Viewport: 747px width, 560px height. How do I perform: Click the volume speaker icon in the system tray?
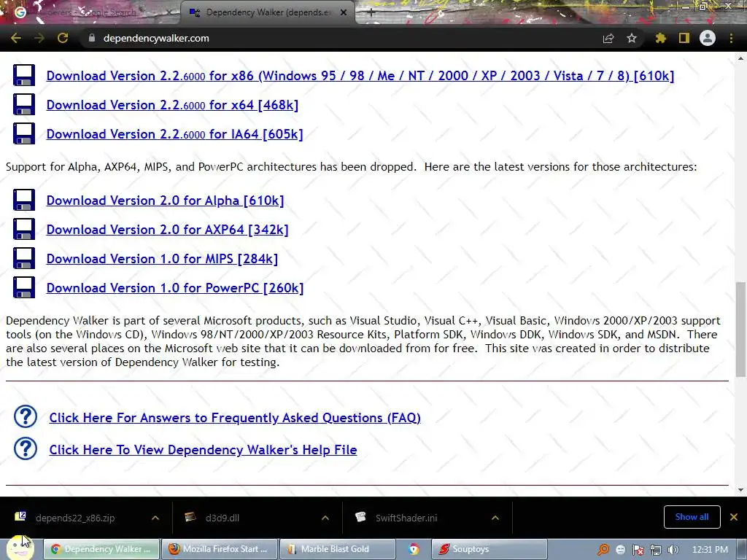tap(673, 550)
